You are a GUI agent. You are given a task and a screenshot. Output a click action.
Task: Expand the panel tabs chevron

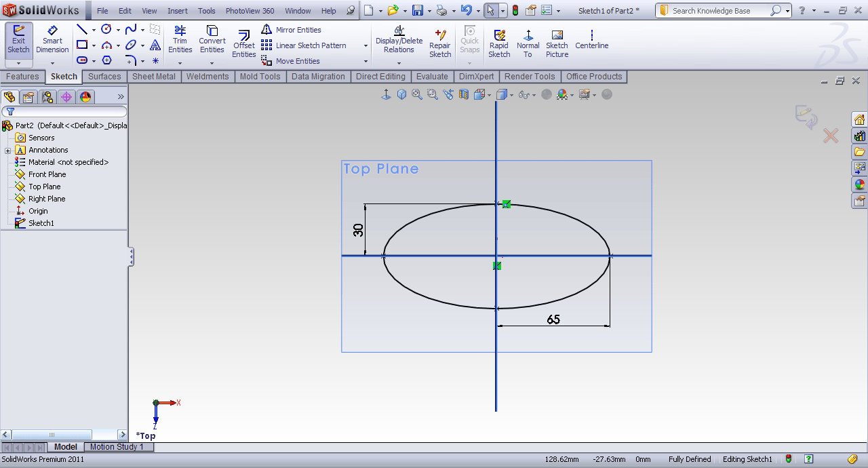pyautogui.click(x=121, y=97)
